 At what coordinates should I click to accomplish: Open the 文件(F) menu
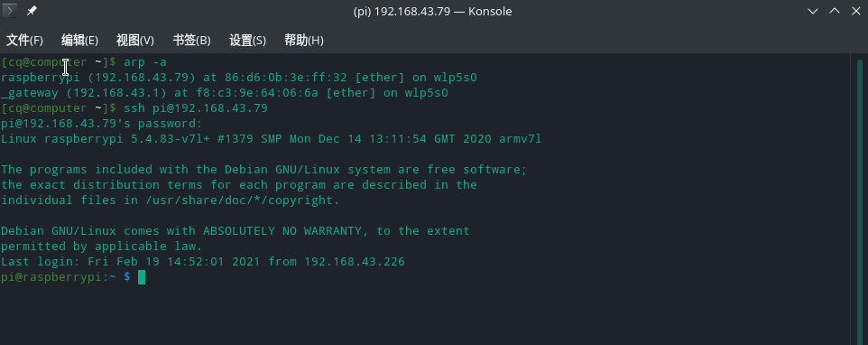(x=24, y=40)
